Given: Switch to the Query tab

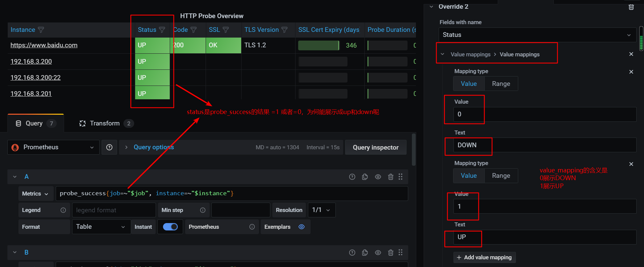Looking at the screenshot, I should pyautogui.click(x=36, y=123).
